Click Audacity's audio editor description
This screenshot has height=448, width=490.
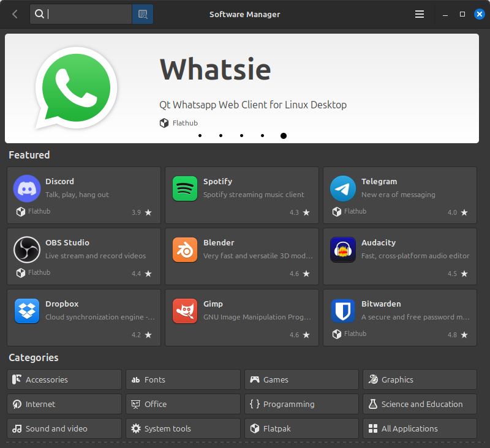[415, 256]
